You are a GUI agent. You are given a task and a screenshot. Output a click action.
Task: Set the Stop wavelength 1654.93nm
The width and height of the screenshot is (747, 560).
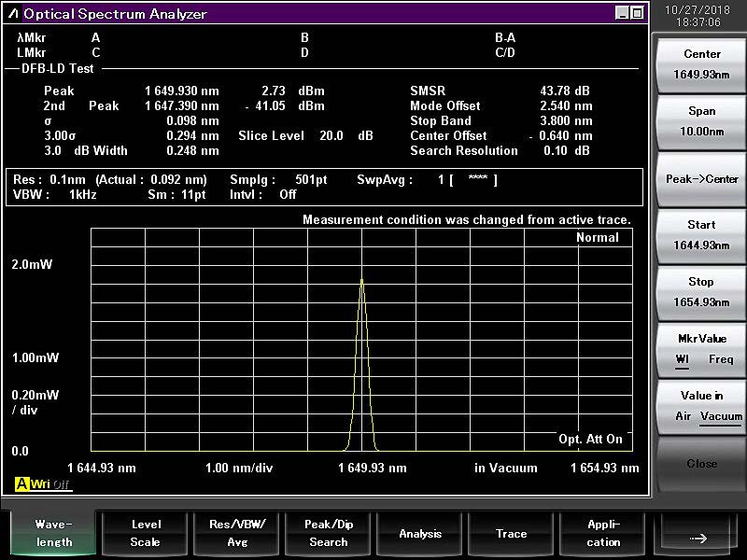(x=701, y=292)
